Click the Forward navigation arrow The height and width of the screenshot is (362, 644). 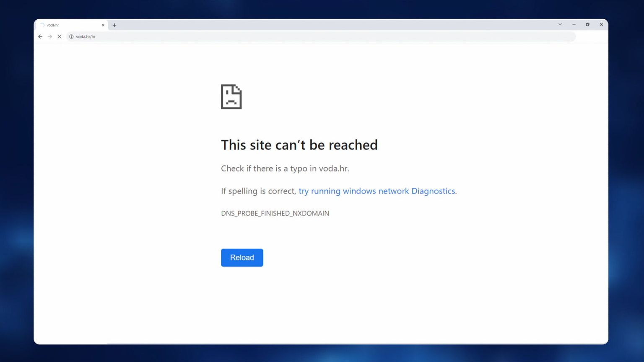pyautogui.click(x=50, y=36)
